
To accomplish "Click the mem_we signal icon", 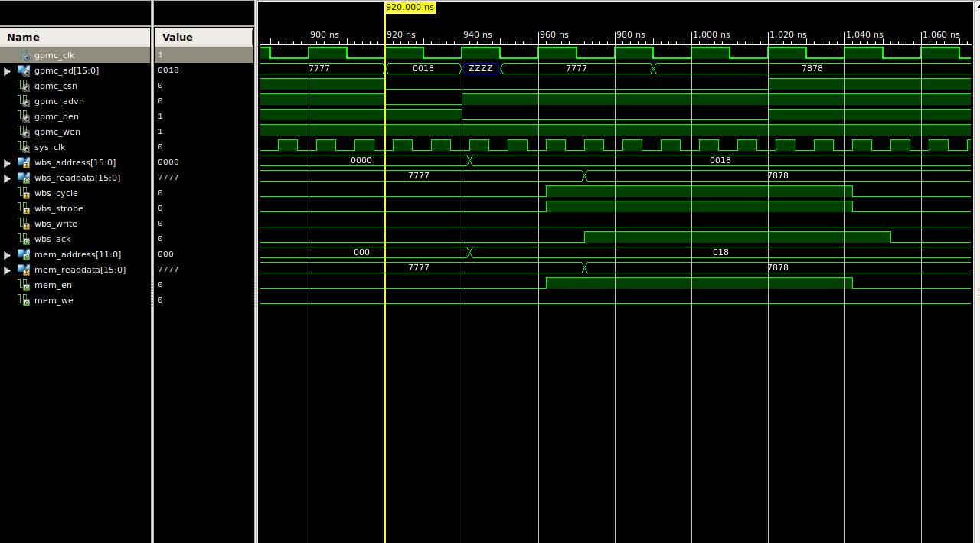I will 24,300.
